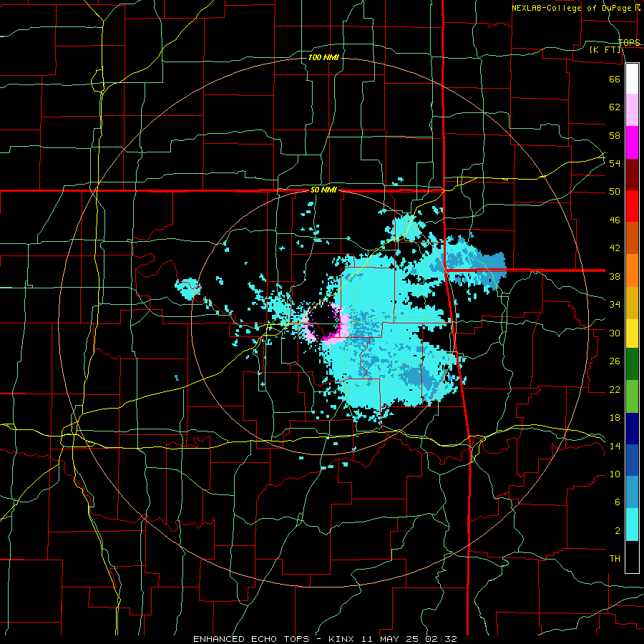Click the 42 legend value
Image resolution: width=644 pixels, height=644 pixels.
[x=615, y=248]
